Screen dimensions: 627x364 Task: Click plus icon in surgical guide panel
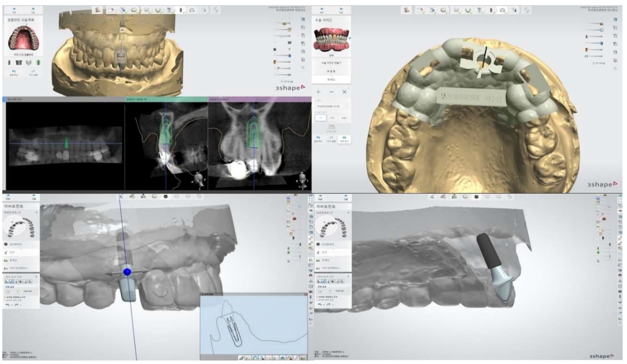click(318, 92)
